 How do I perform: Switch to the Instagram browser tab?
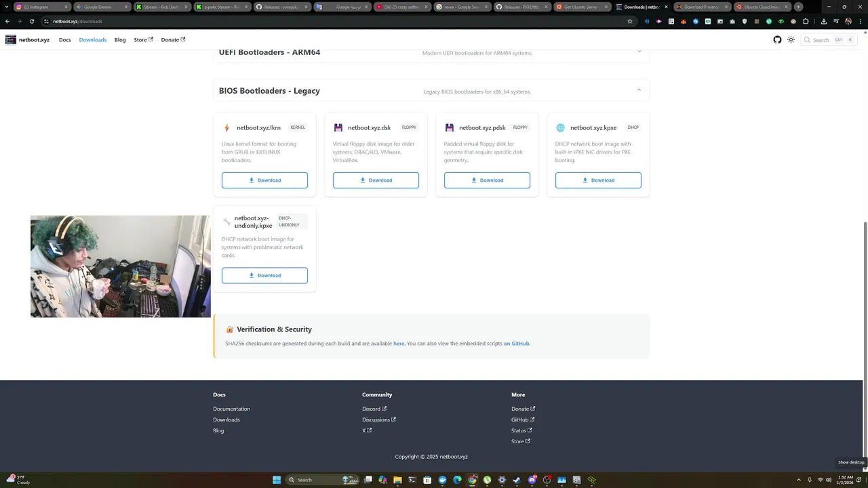click(42, 7)
